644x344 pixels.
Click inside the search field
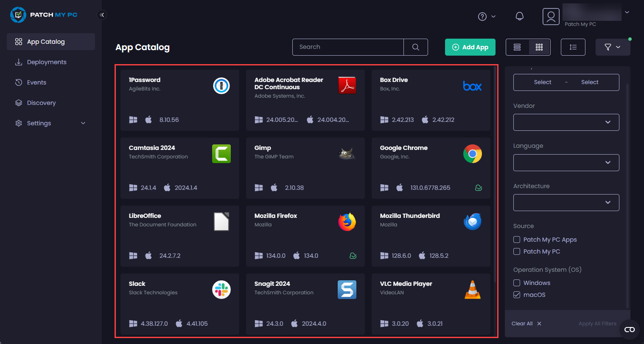pyautogui.click(x=348, y=47)
